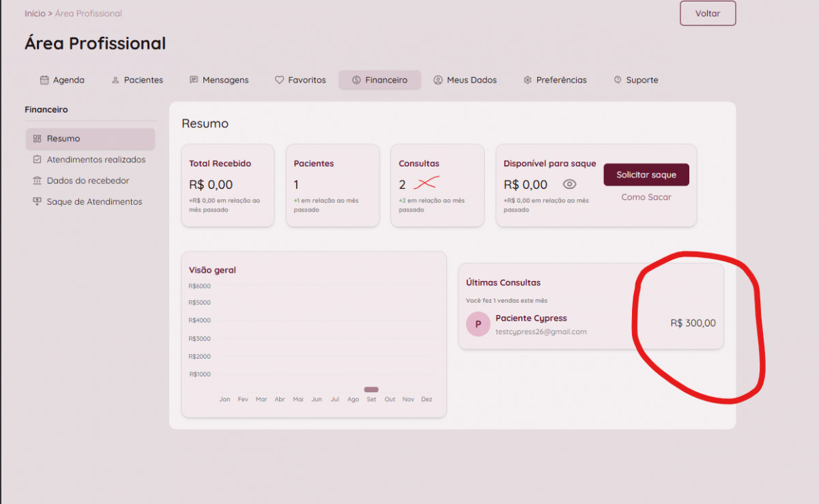Click the gear icon beside Preferências
This screenshot has height=504, width=819.
point(528,80)
